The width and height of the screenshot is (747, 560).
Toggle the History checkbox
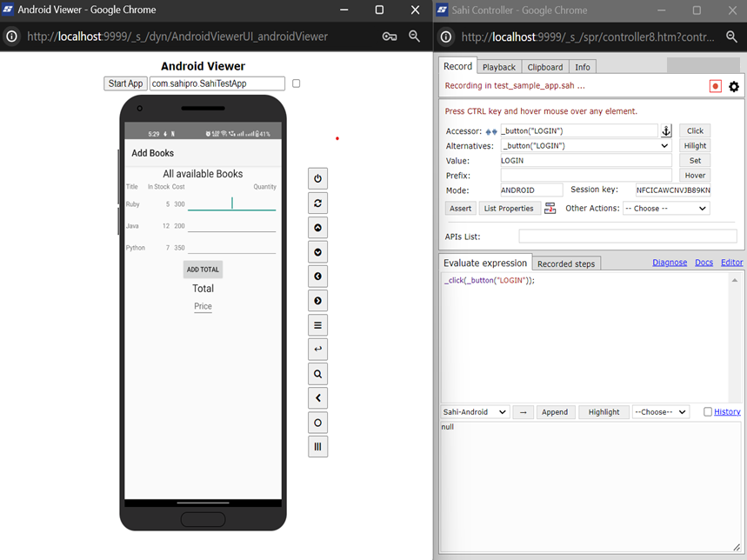[x=708, y=412]
